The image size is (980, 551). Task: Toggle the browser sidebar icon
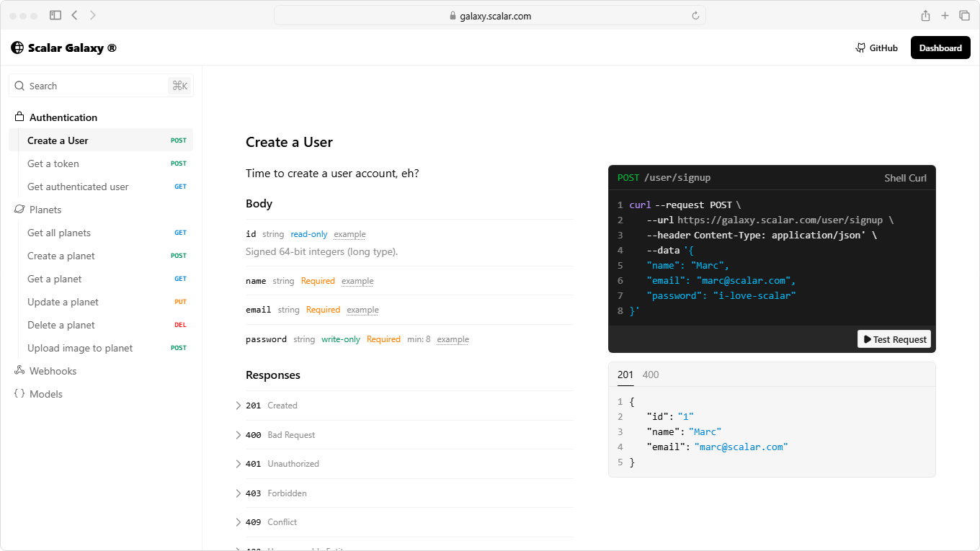pyautogui.click(x=55, y=15)
